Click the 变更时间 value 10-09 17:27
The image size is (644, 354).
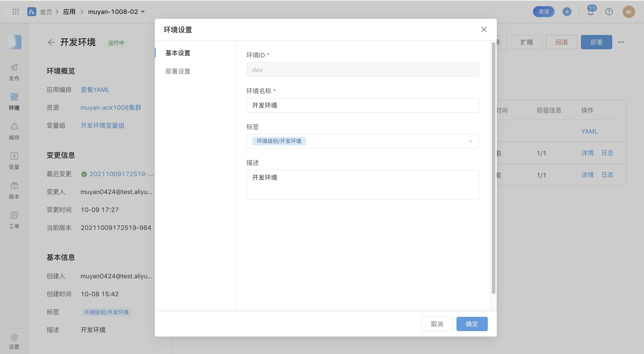[100, 209]
